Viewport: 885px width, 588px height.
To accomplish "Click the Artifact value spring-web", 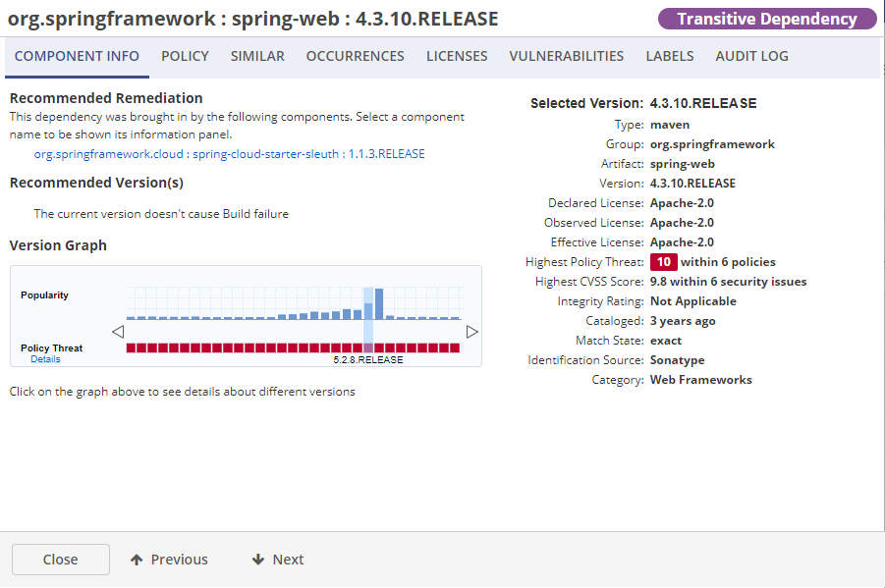I will 683,164.
